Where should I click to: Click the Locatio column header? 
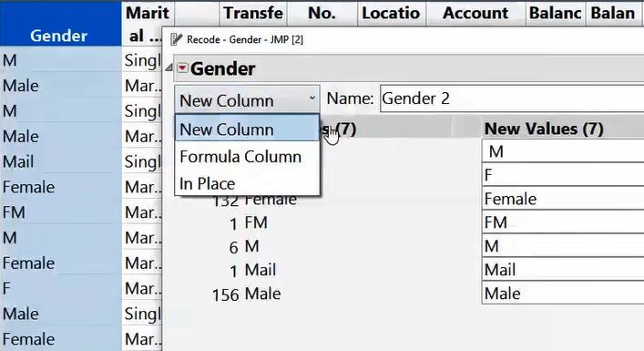pos(391,13)
